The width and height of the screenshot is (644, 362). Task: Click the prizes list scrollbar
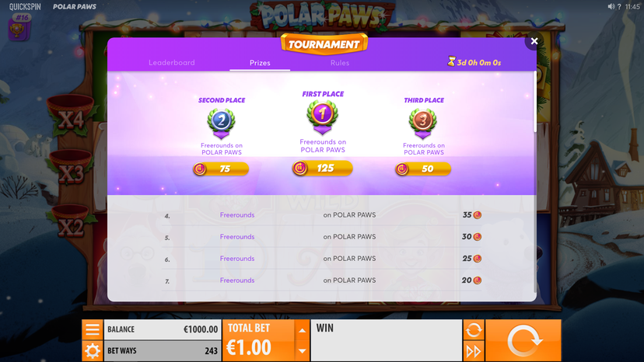click(535, 102)
